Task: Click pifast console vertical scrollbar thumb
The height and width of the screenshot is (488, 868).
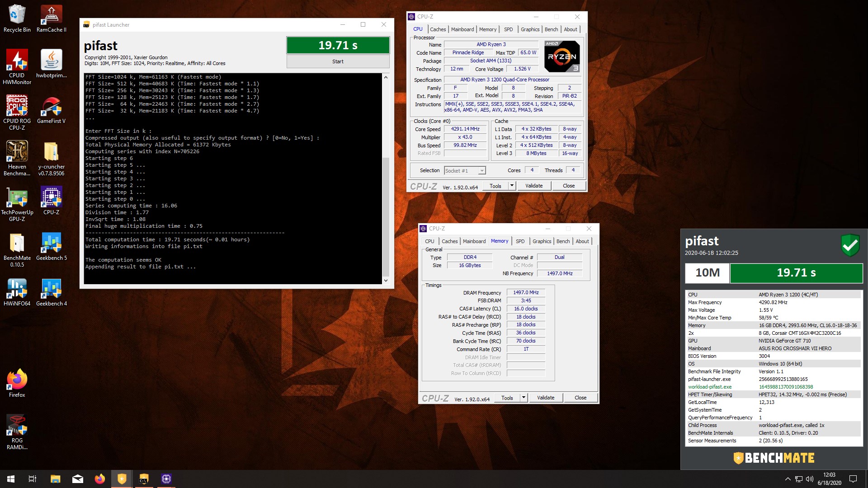Action: pyautogui.click(x=386, y=216)
